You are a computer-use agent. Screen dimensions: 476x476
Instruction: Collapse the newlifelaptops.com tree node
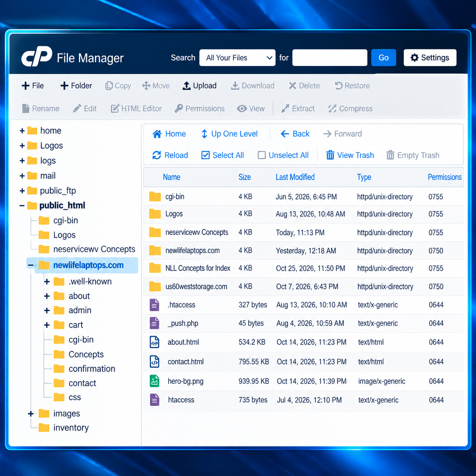pos(31,265)
